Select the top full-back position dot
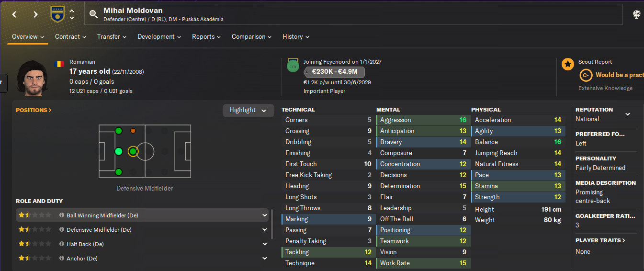The width and height of the screenshot is (644, 271). pyautogui.click(x=118, y=131)
